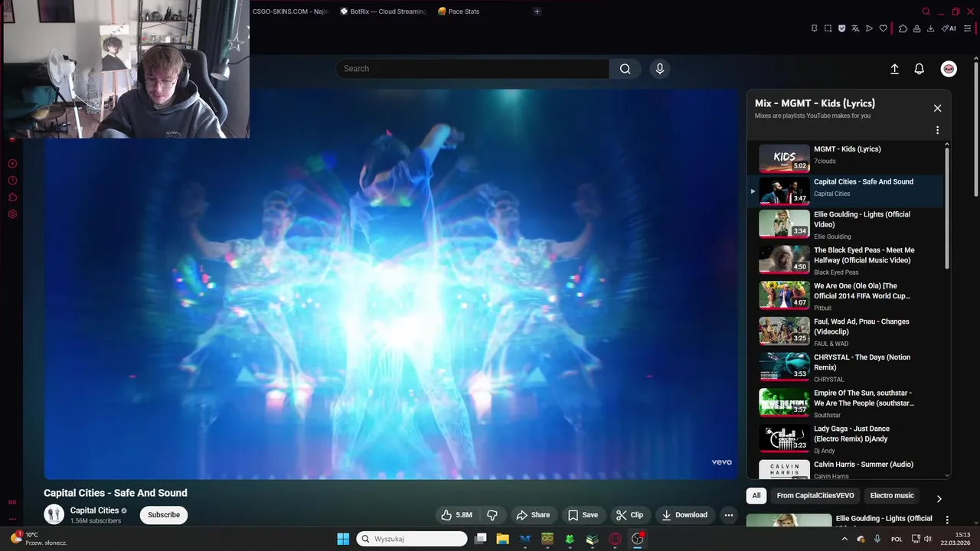This screenshot has height=551, width=980.
Task: Play Empire Of The Sun We Are The People
Action: tap(847, 403)
